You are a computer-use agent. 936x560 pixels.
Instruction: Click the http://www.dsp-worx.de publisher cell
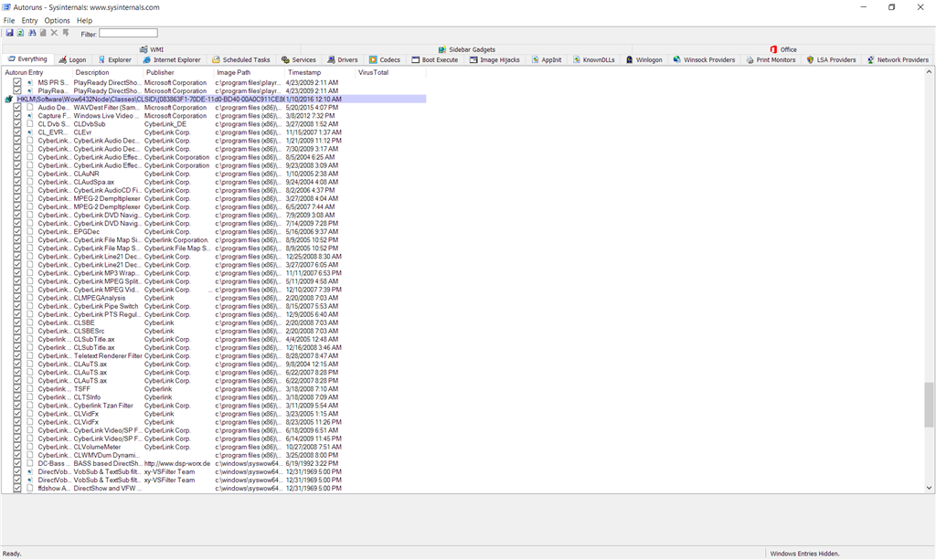(177, 463)
